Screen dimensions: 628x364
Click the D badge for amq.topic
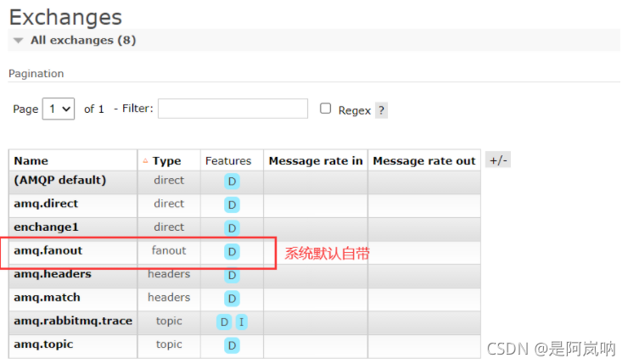click(232, 345)
